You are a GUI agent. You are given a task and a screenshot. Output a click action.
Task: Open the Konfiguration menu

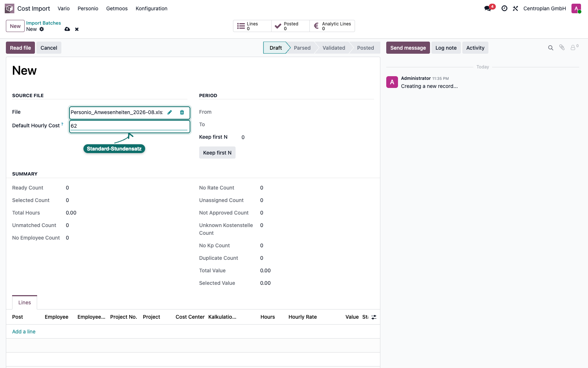click(x=151, y=8)
